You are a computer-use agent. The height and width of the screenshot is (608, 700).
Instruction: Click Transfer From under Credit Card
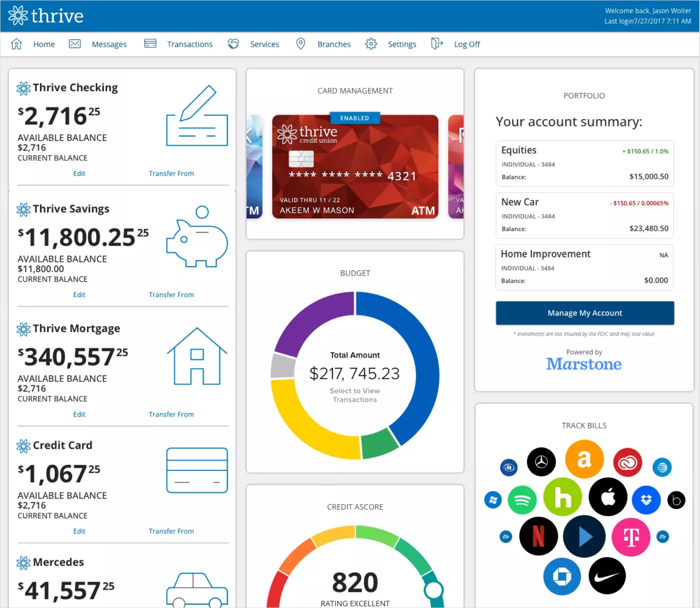tap(171, 531)
